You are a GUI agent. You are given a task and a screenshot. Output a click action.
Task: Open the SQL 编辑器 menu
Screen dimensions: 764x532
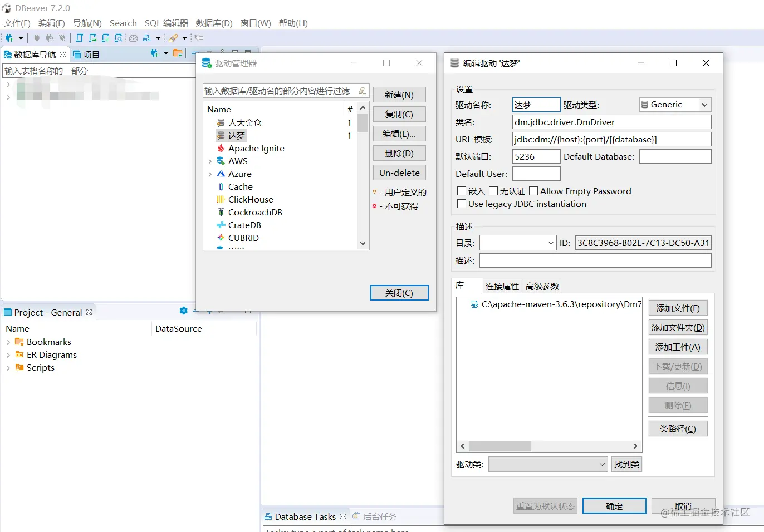[166, 23]
